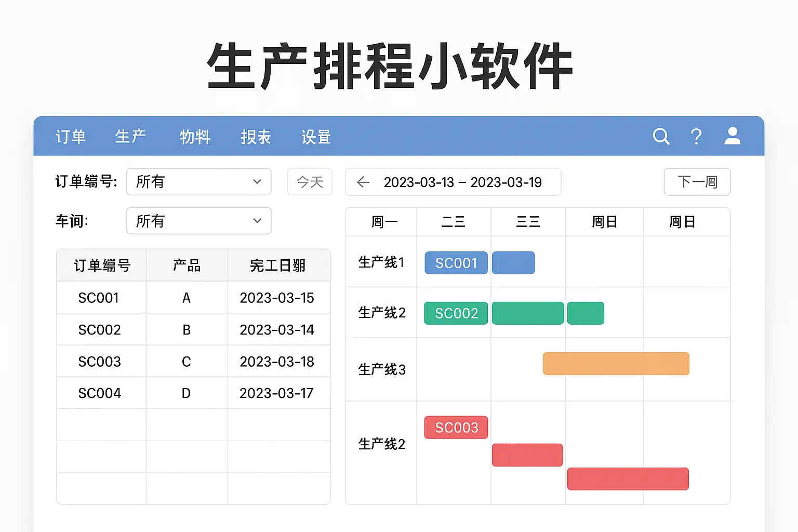798x532 pixels.
Task: Click the 下一周 button
Action: pyautogui.click(x=697, y=182)
